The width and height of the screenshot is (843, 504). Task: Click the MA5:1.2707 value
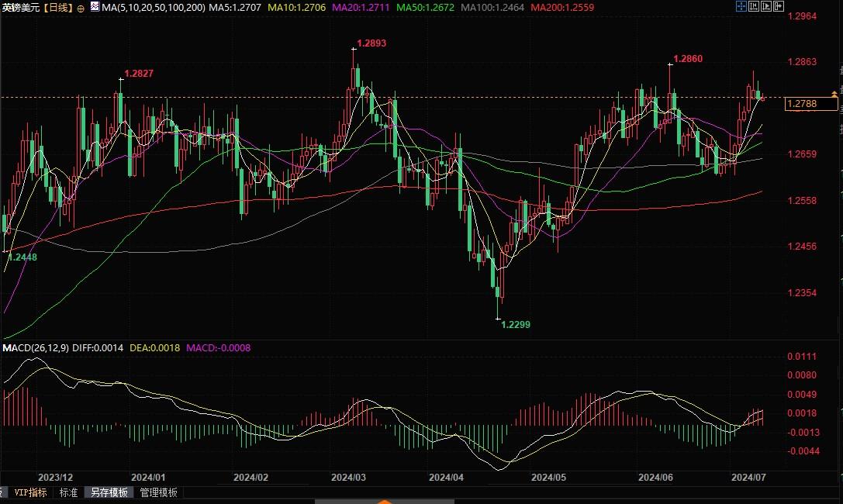[x=235, y=8]
